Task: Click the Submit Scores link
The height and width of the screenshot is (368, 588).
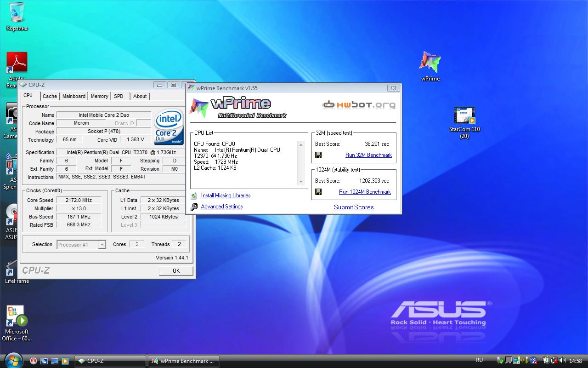Action: pos(354,207)
